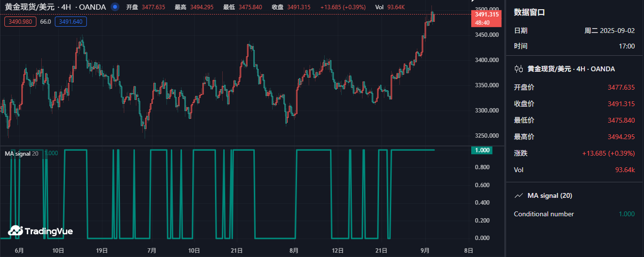Click the line chart icon beside MA signal (20)
Viewport: 644px width, 257px height.
(519, 196)
